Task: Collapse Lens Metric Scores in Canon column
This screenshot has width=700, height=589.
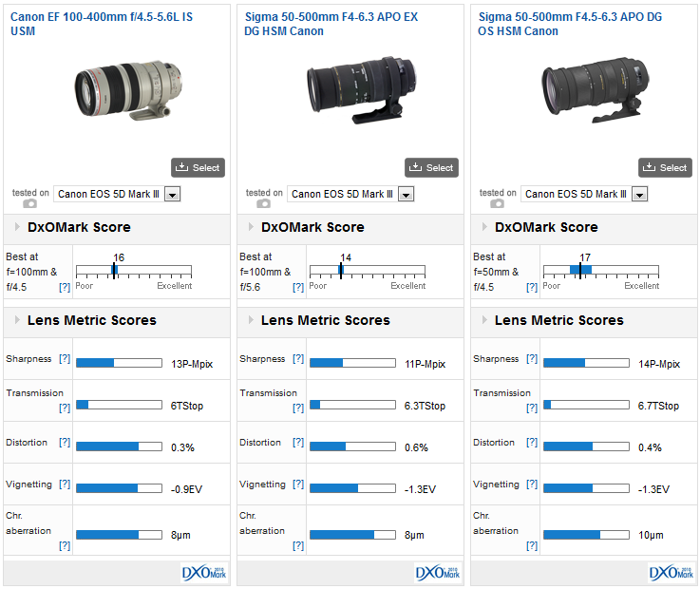Action: coord(17,320)
